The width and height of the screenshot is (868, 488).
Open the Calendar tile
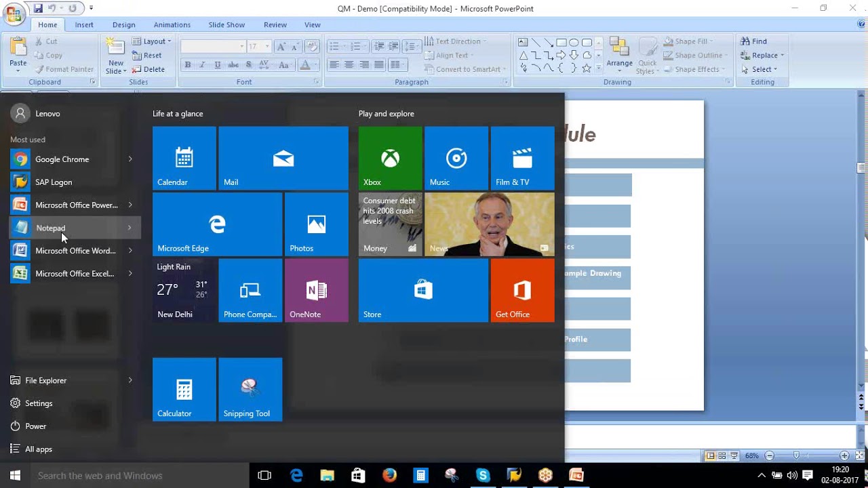[184, 158]
